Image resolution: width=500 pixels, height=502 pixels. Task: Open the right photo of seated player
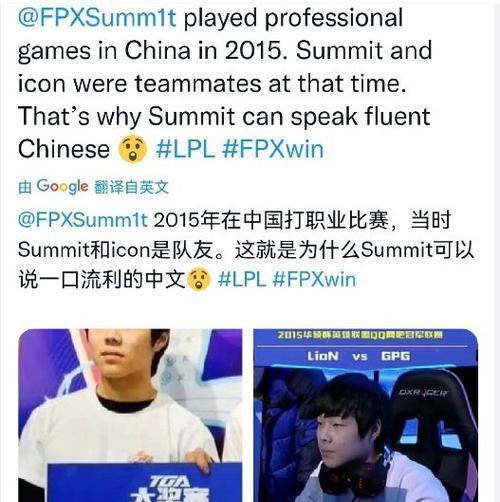coord(365,415)
